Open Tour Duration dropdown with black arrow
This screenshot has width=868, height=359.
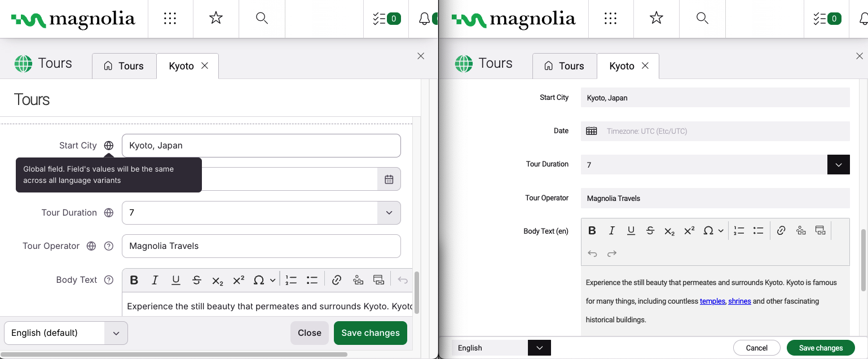click(x=838, y=165)
